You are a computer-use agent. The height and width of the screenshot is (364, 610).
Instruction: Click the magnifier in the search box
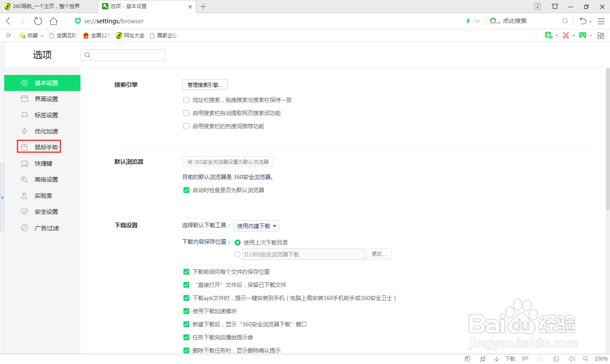[x=565, y=21]
